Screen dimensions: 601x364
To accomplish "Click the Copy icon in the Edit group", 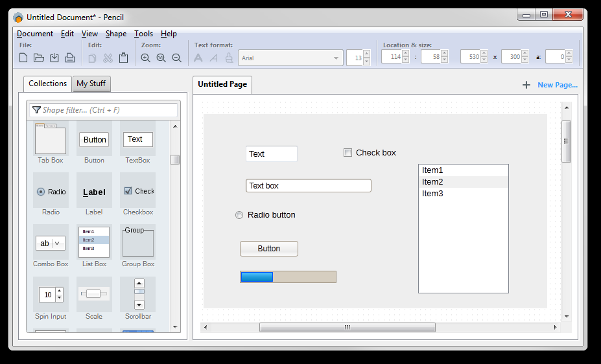I will (92, 58).
